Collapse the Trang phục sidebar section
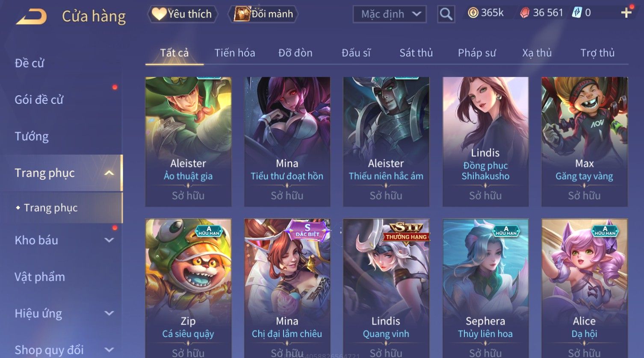Screen dimensions: 644x358 [x=109, y=173]
